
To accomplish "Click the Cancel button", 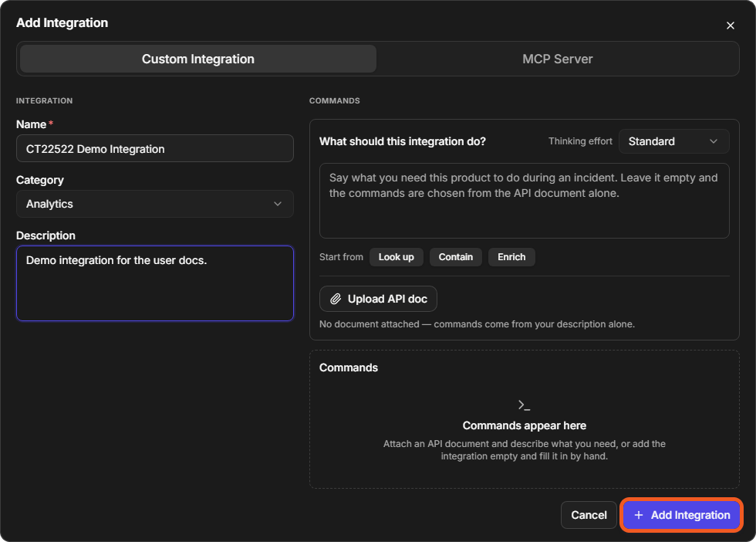I will 589,515.
